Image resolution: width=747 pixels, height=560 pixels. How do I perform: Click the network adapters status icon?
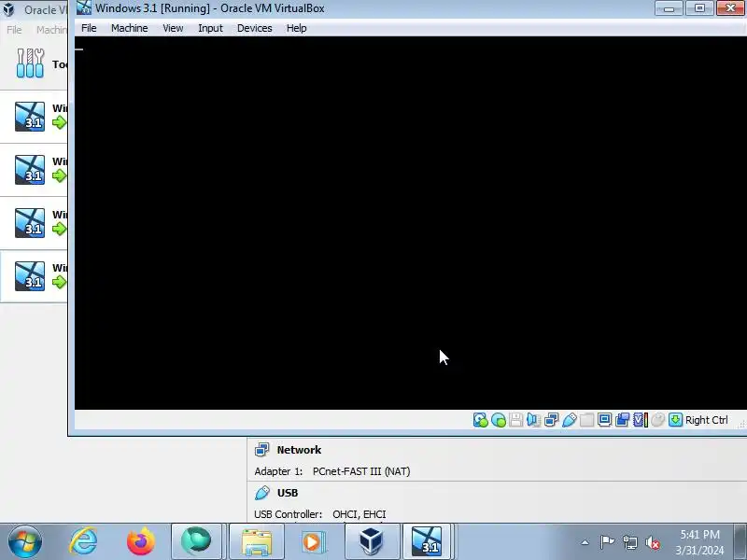tap(551, 420)
